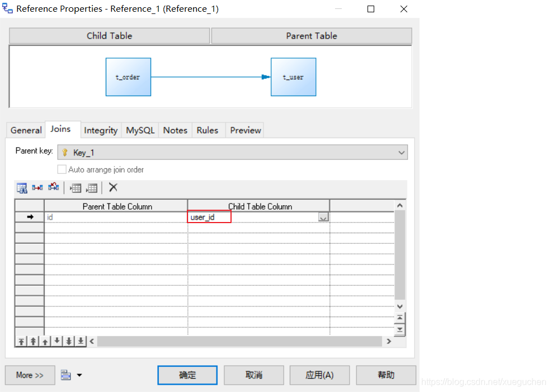Viewport: 551px width, 392px height.
Task: Open the Integrity tab
Action: 101,130
